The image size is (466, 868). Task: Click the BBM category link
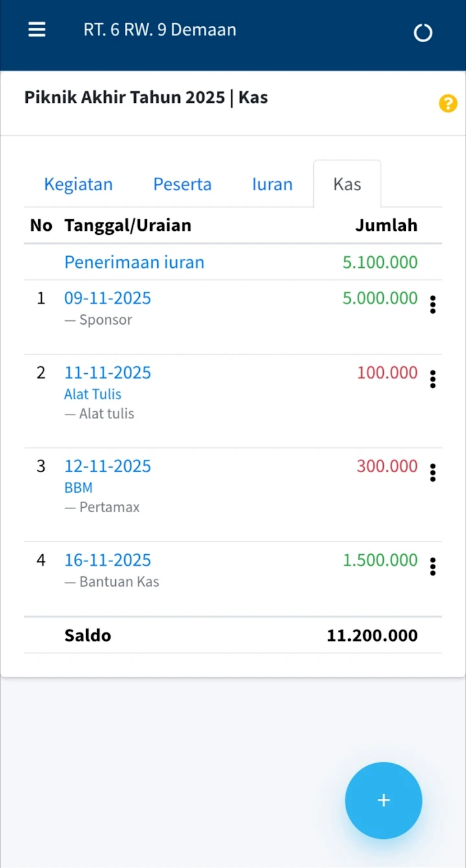tap(78, 488)
